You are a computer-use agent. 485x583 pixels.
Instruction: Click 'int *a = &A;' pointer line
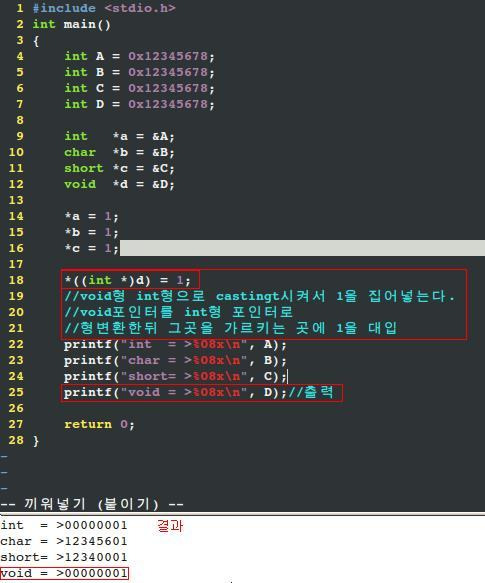(x=119, y=136)
